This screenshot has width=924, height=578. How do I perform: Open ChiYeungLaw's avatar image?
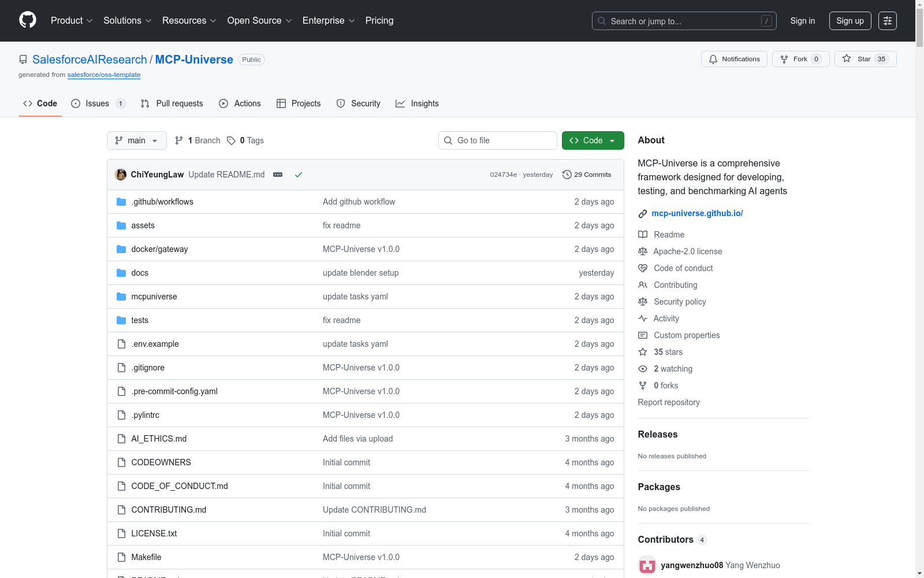click(121, 175)
